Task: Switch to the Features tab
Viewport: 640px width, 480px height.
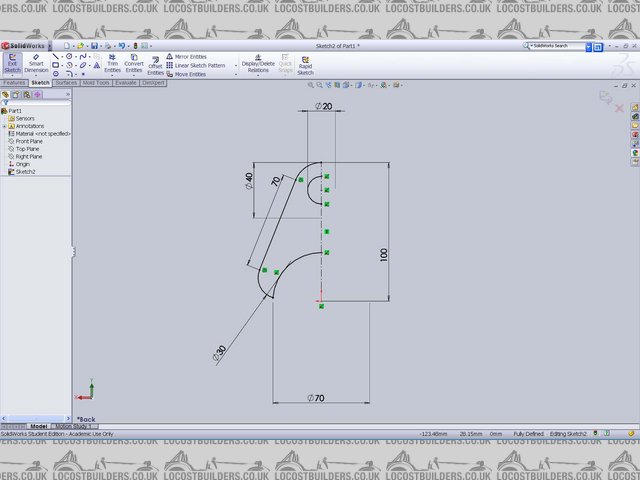Action: point(14,83)
